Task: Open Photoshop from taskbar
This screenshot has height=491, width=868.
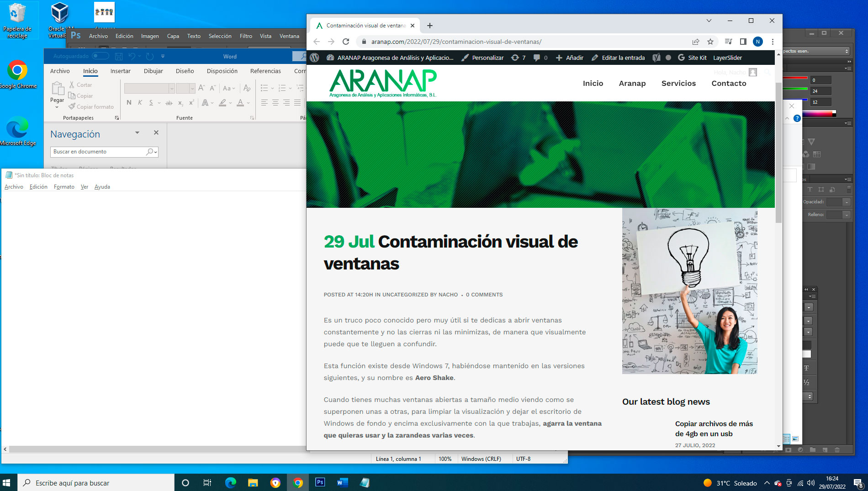Action: pyautogui.click(x=320, y=482)
